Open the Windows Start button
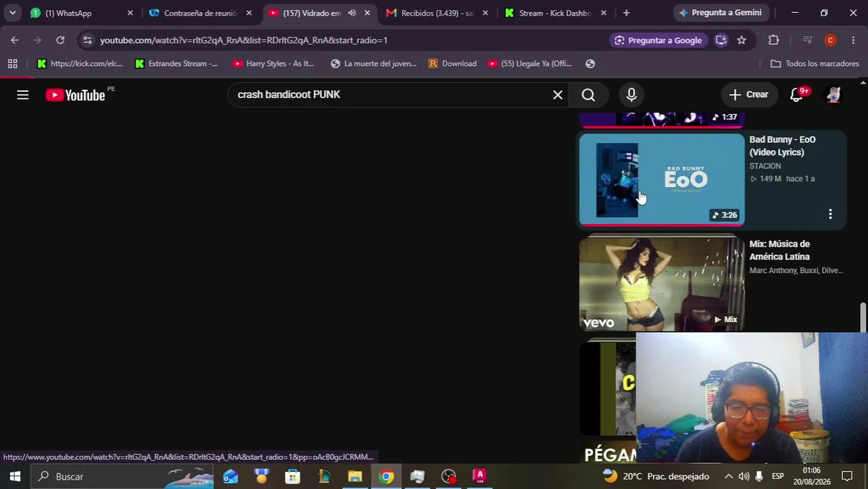This screenshot has height=489, width=868. [15, 477]
